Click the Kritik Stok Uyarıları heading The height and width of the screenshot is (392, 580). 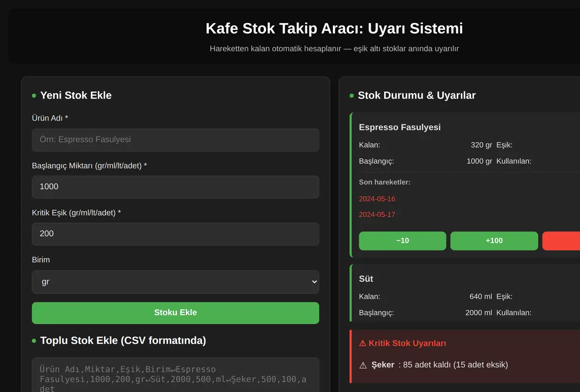coord(403,343)
